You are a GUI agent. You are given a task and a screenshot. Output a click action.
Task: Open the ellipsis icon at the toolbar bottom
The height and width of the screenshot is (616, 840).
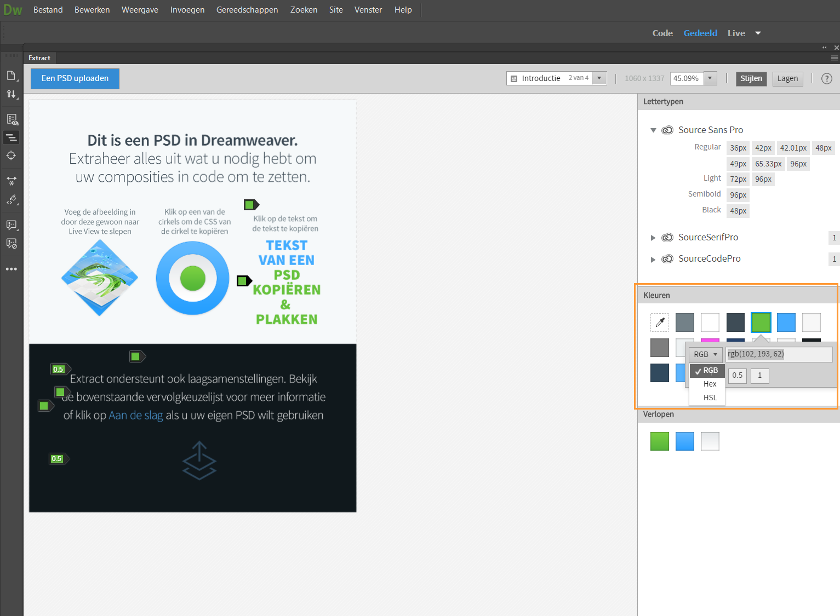(x=12, y=268)
